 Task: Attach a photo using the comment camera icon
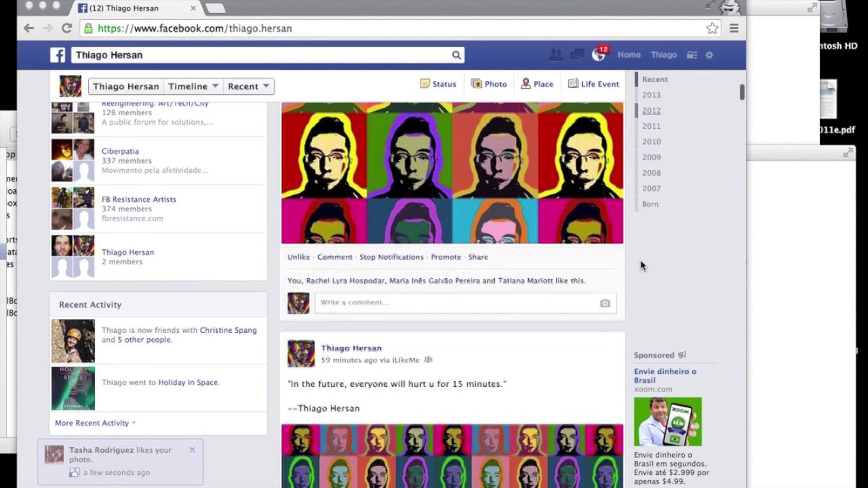(x=605, y=303)
